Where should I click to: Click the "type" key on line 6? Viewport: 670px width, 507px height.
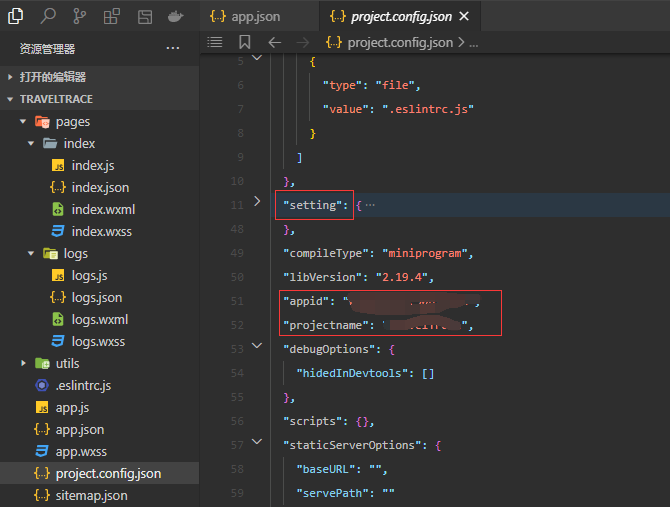pyautogui.click(x=342, y=85)
